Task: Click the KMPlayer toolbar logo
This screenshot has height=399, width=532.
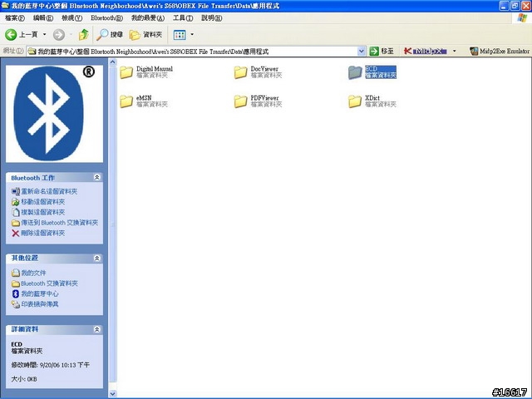Action: (x=425, y=52)
